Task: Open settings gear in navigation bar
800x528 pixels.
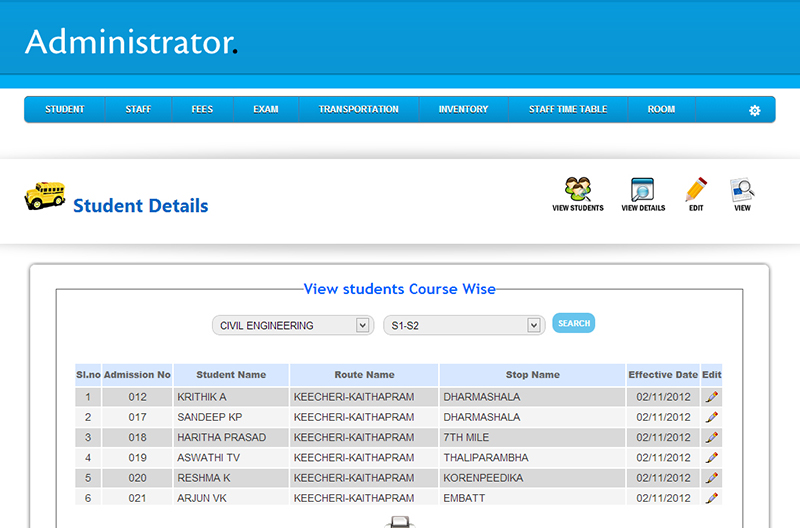Action: click(755, 110)
